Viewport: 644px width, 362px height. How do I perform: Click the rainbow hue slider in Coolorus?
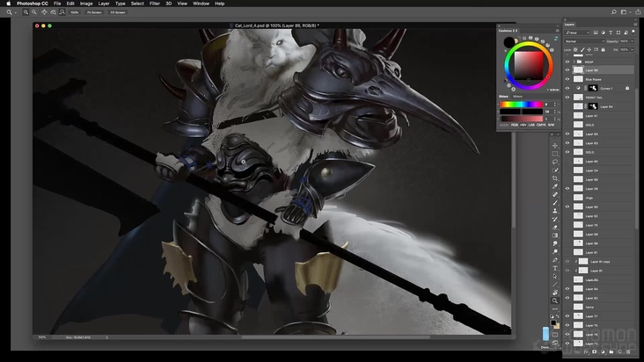tap(521, 105)
